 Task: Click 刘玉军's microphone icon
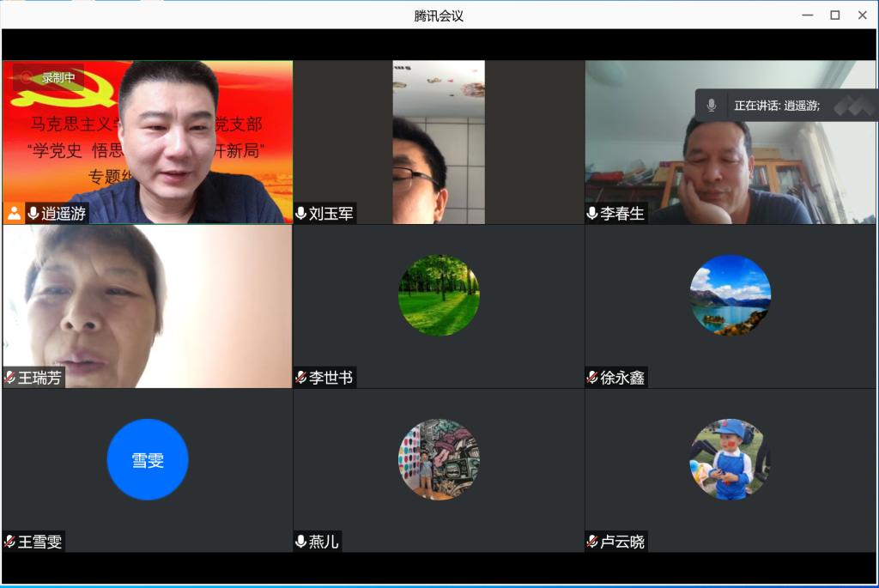click(x=301, y=214)
